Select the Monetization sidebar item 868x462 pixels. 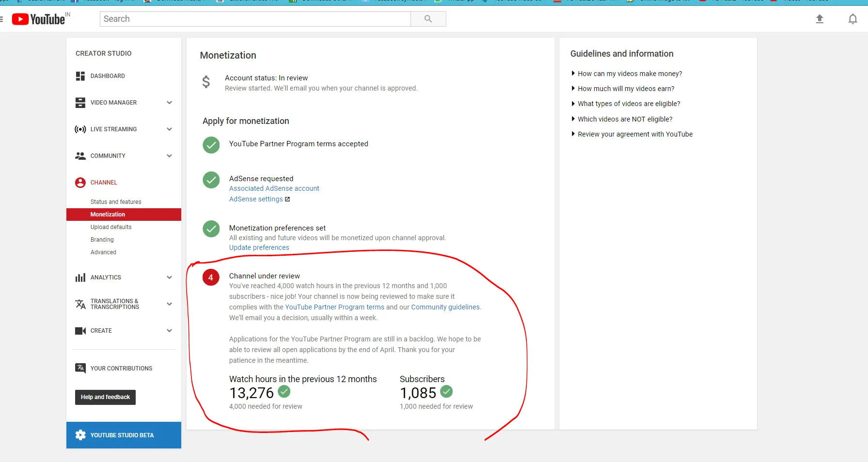click(x=124, y=215)
